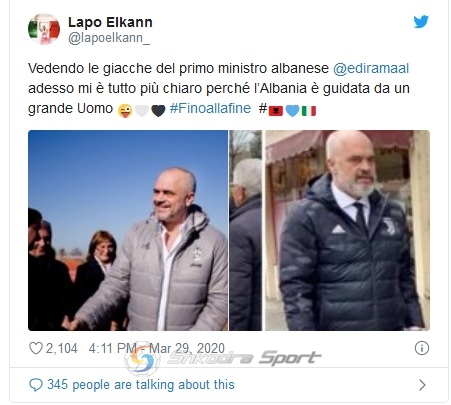Like the tweet with the heart icon
Viewport: 451px width, 405px height.
tap(36, 348)
